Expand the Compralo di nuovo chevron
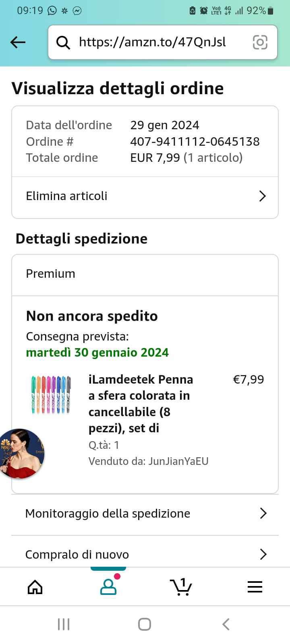 point(263,554)
